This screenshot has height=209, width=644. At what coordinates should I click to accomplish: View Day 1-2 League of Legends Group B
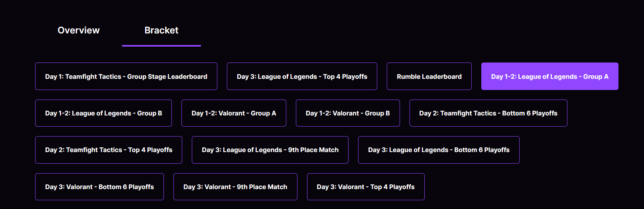click(x=103, y=113)
